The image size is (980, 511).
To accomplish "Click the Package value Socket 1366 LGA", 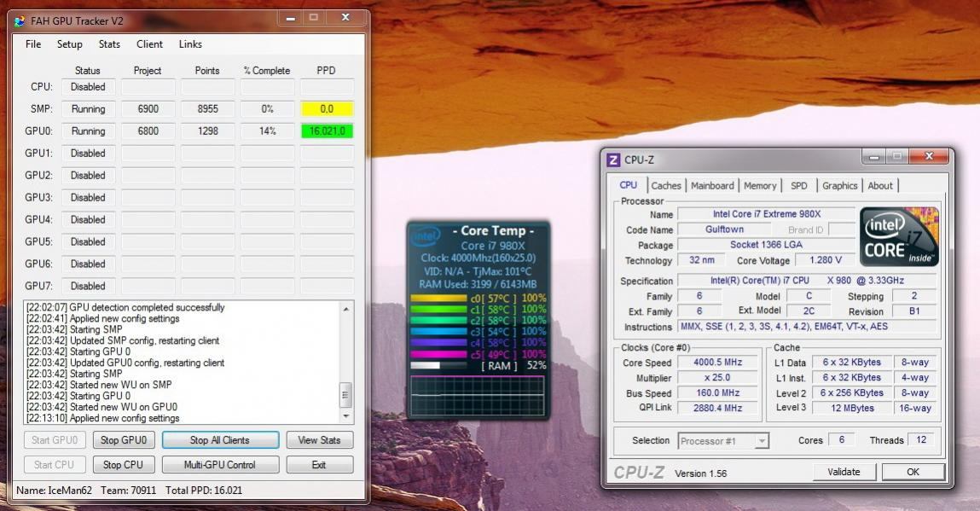I will 766,245.
